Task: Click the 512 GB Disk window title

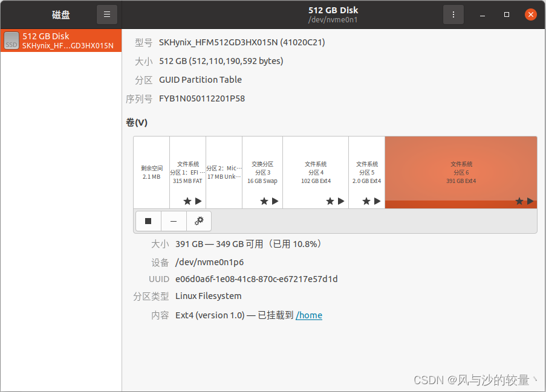Action: (333, 10)
